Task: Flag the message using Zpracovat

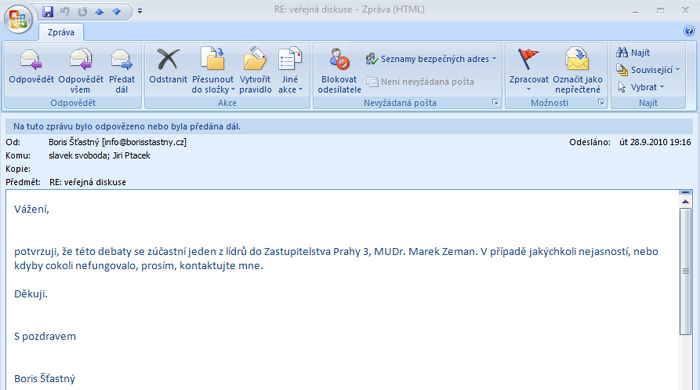Action: click(529, 66)
